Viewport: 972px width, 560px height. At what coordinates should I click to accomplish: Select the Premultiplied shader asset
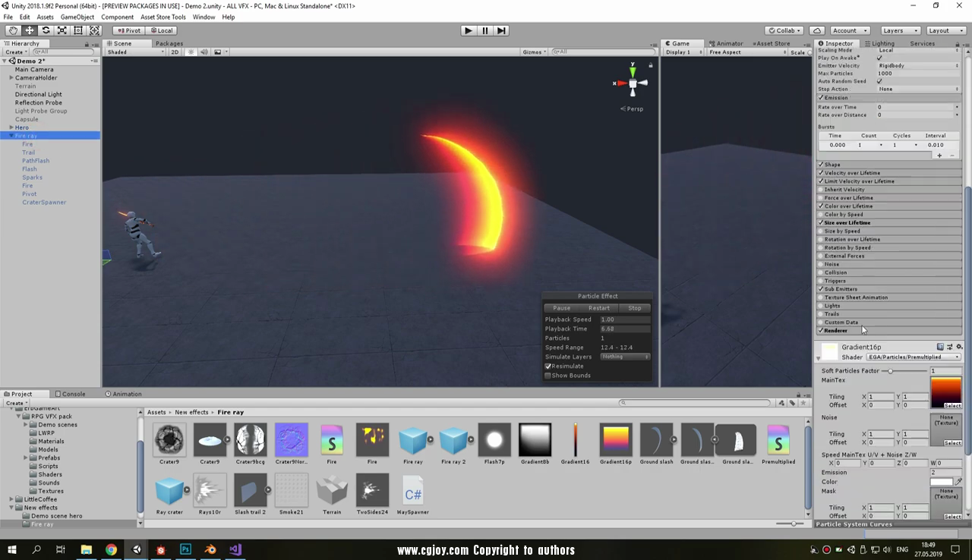(778, 445)
